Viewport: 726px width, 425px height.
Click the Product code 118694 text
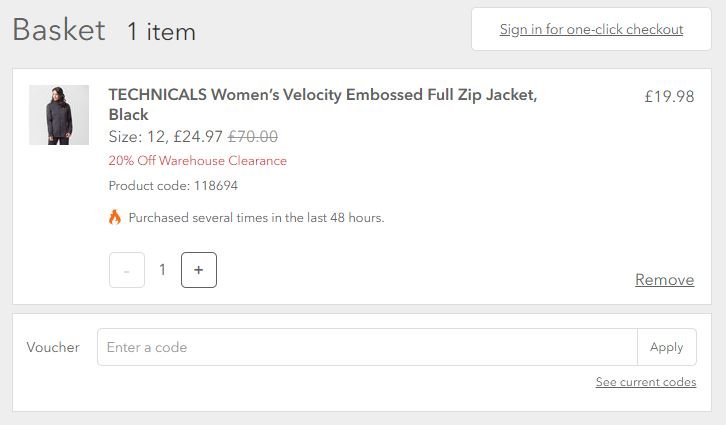[x=173, y=186]
